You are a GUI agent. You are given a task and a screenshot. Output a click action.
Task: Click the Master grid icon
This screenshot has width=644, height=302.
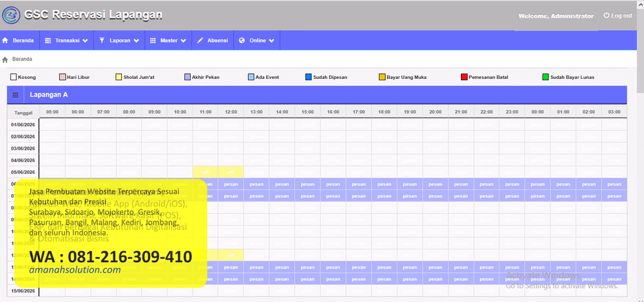point(153,40)
